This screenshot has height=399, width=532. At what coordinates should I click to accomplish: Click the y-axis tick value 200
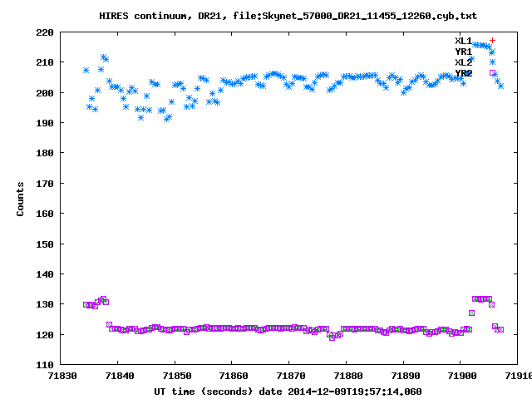[45, 93]
